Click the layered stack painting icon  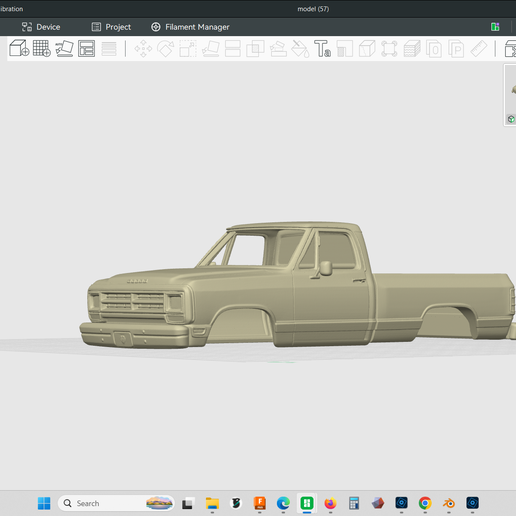click(412, 49)
